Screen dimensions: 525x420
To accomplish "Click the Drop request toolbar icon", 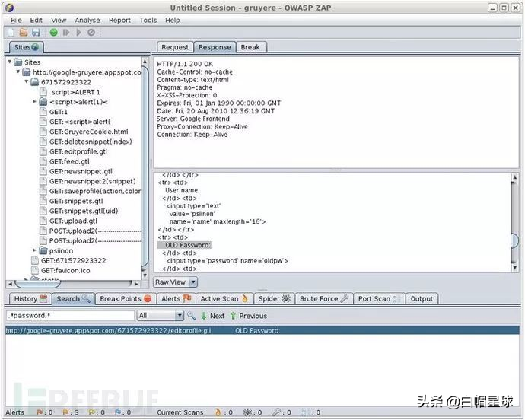I will coord(91,33).
